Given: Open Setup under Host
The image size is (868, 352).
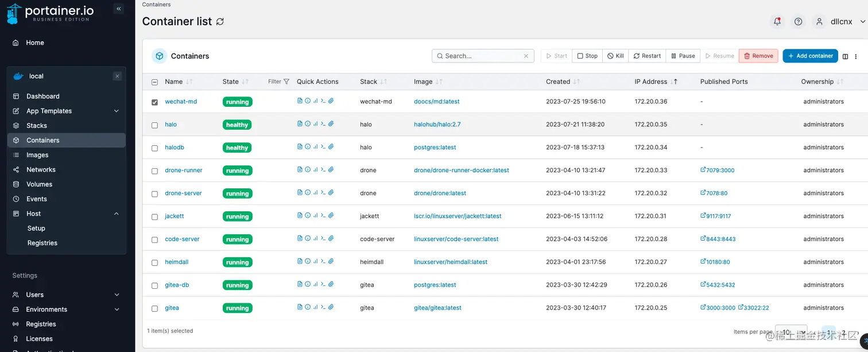Looking at the screenshot, I should pyautogui.click(x=36, y=228).
